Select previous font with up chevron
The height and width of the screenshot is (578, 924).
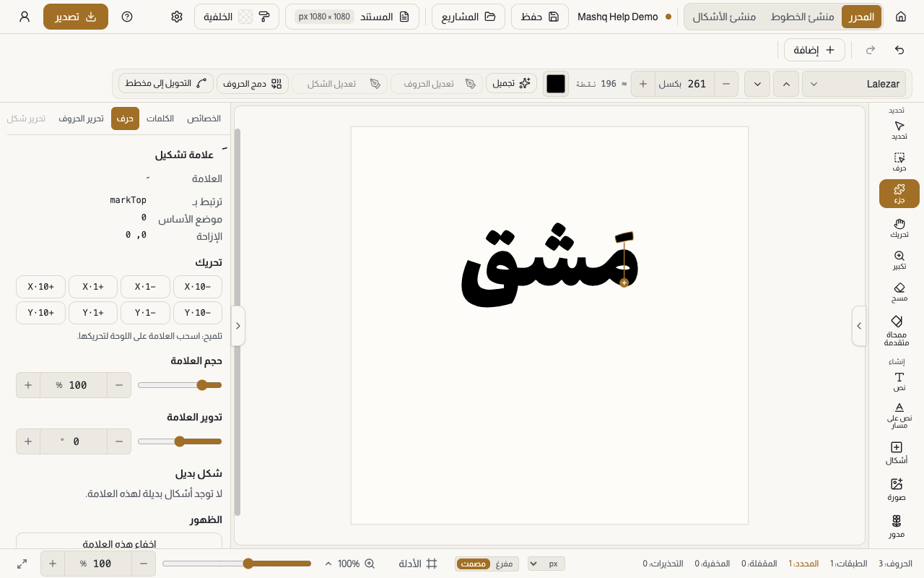pos(786,84)
